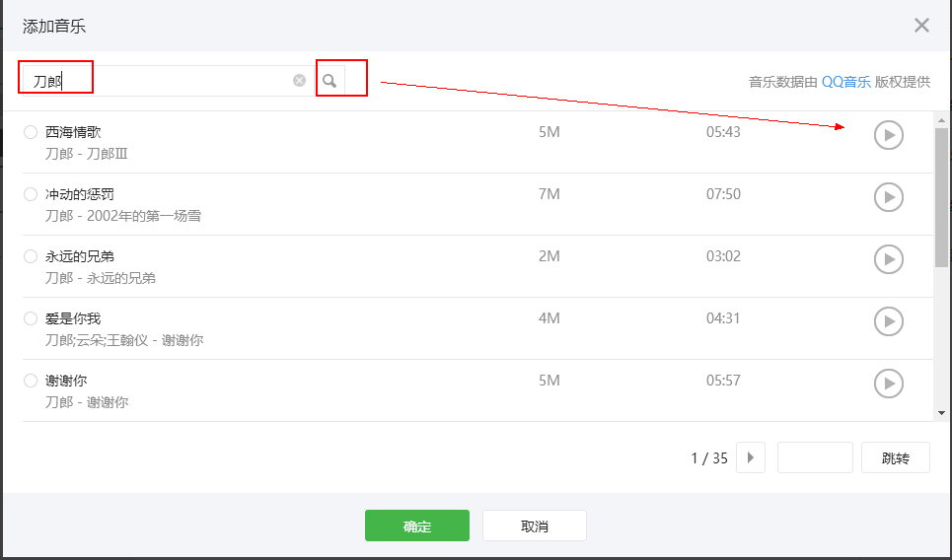Play preview of 永远的兄弟
The height and width of the screenshot is (560, 952).
point(888,259)
